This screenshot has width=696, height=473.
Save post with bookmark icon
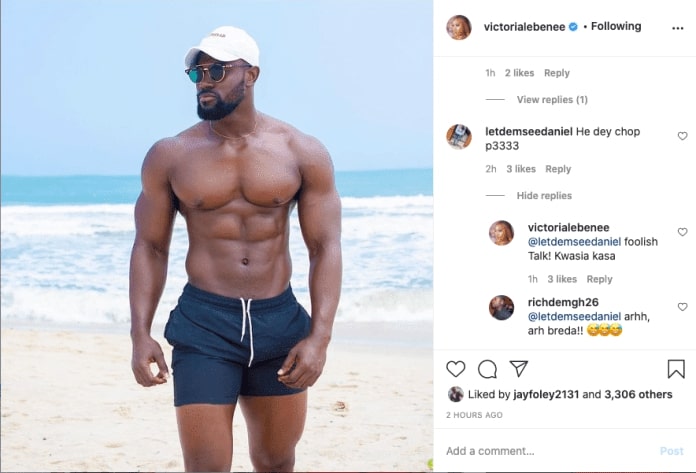[676, 369]
